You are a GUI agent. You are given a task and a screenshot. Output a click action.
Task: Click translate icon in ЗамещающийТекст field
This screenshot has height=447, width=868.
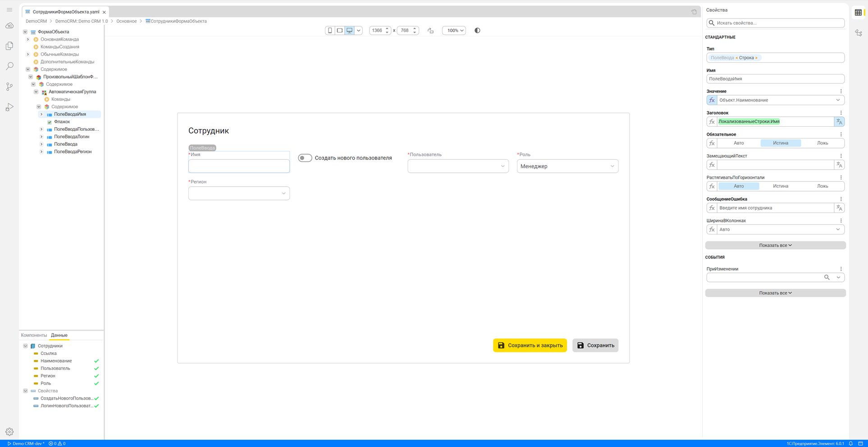click(x=839, y=165)
